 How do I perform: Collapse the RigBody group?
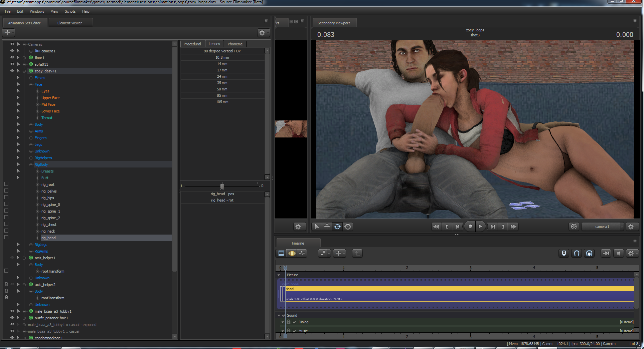pos(31,164)
